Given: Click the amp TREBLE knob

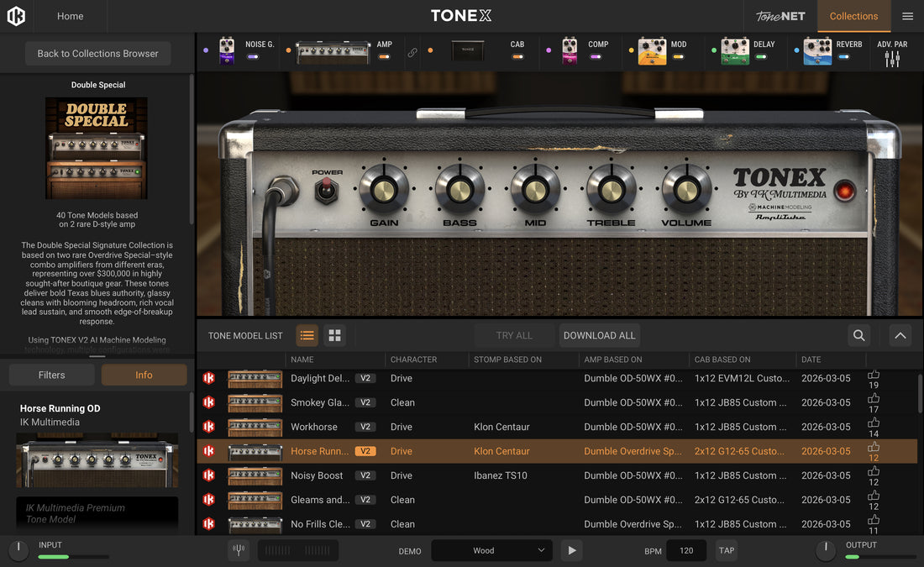Looking at the screenshot, I should tap(611, 189).
